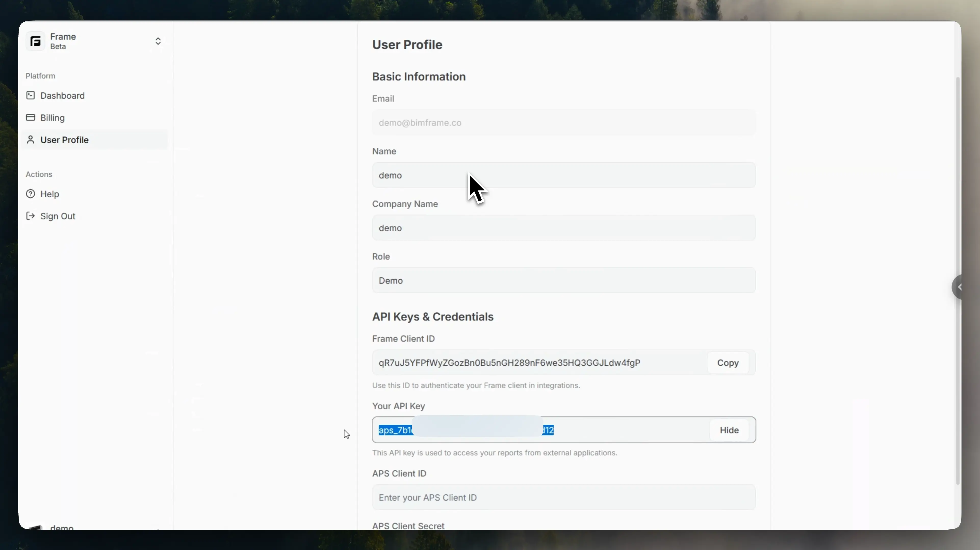
Task: Click the Billing card icon
Action: pos(30,117)
